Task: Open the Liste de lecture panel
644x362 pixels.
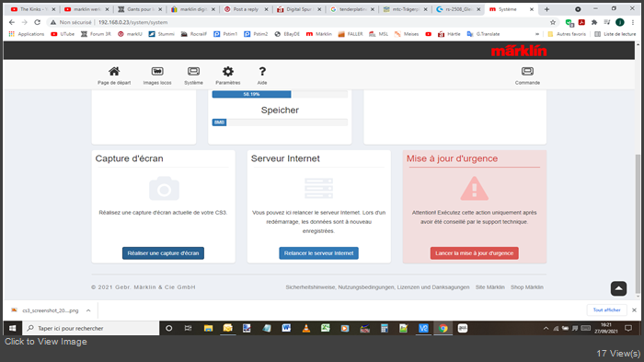Action: click(x=615, y=34)
